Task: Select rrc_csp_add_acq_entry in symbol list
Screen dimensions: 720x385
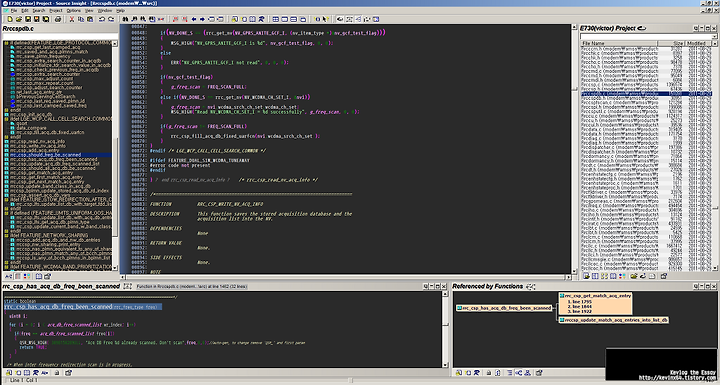Action: coord(34,151)
